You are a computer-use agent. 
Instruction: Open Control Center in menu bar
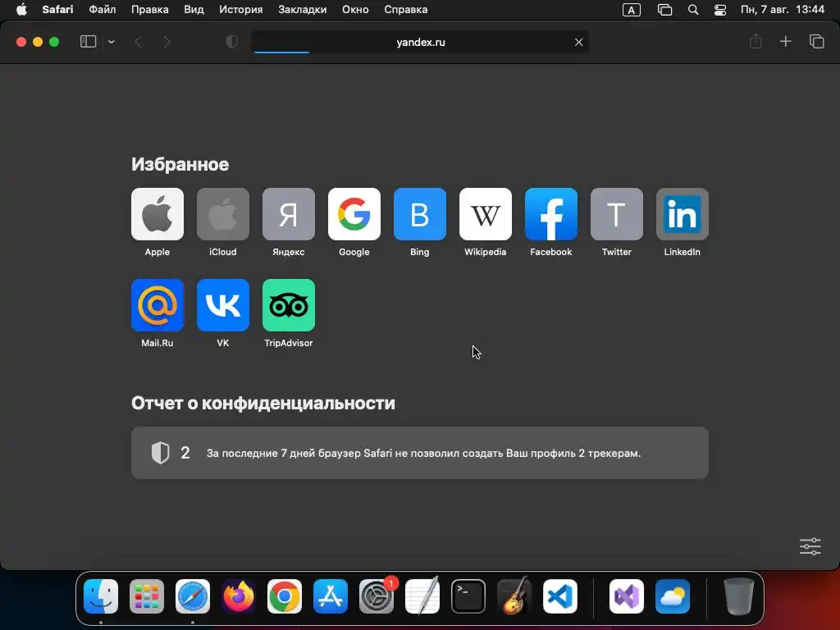(720, 10)
